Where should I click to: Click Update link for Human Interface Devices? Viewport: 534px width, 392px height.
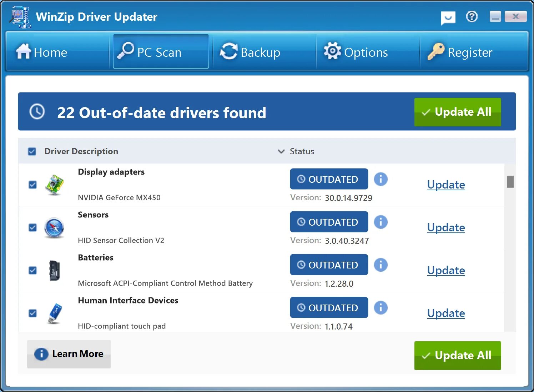click(446, 313)
